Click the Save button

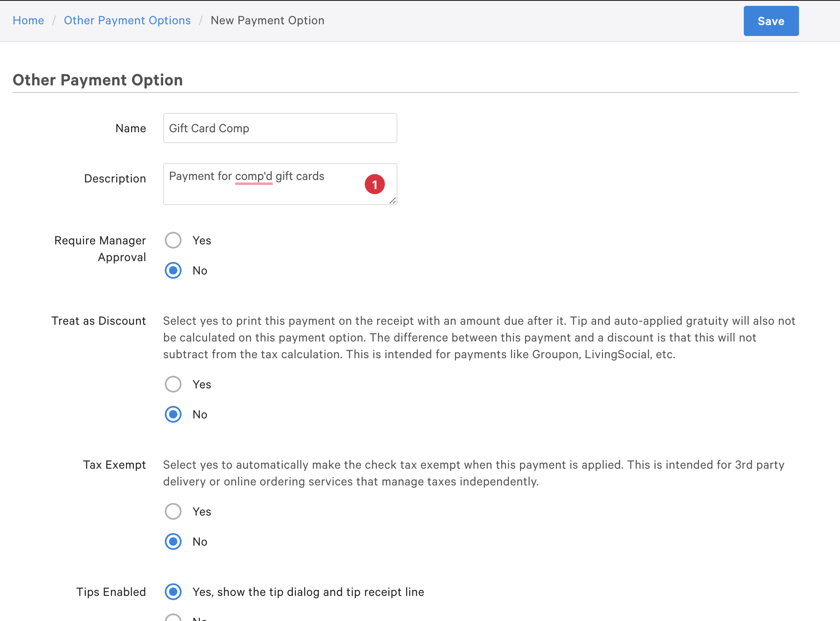pyautogui.click(x=770, y=21)
